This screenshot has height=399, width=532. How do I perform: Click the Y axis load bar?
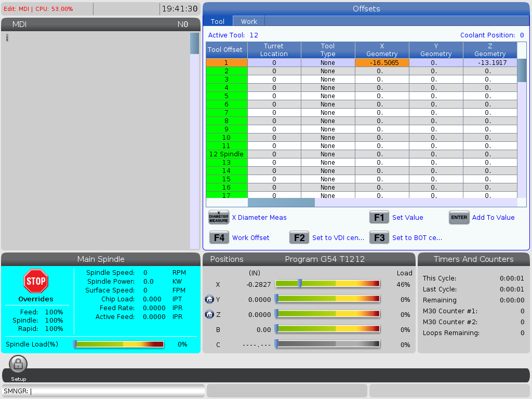pyautogui.click(x=327, y=299)
